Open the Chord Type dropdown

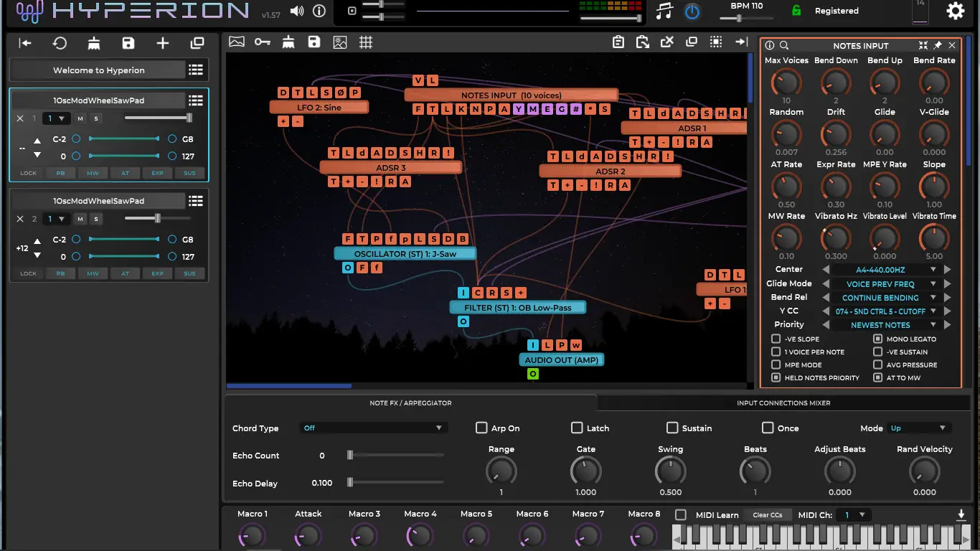[373, 428]
